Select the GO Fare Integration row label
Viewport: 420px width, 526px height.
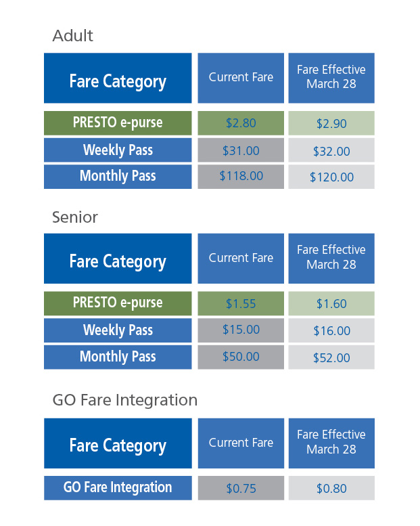click(x=118, y=488)
